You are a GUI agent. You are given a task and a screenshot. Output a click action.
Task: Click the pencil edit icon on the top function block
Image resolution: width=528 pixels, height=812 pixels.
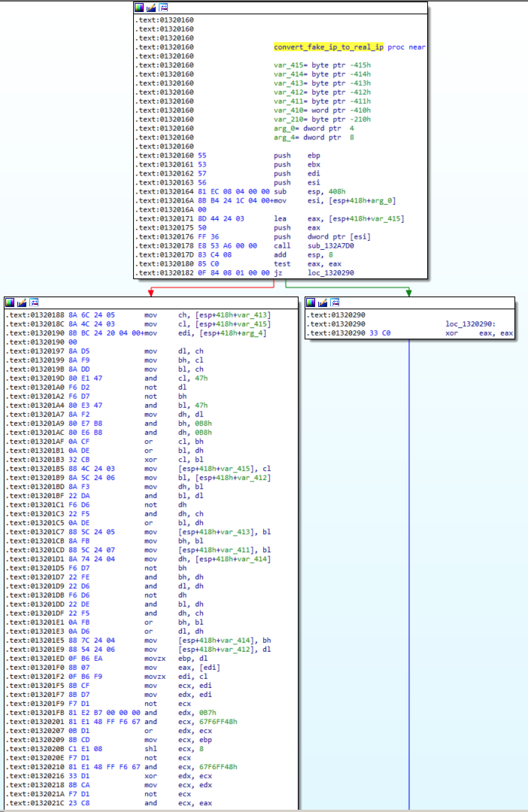click(151, 8)
